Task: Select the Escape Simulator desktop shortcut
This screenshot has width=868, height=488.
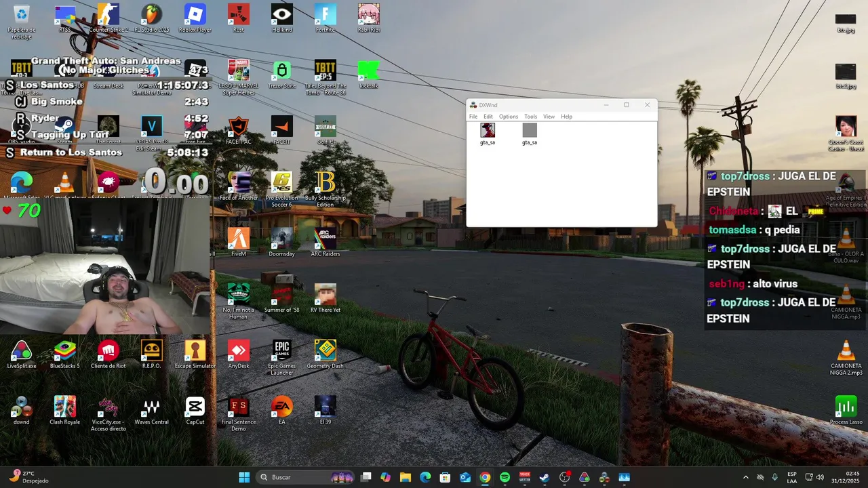Action: point(195,355)
